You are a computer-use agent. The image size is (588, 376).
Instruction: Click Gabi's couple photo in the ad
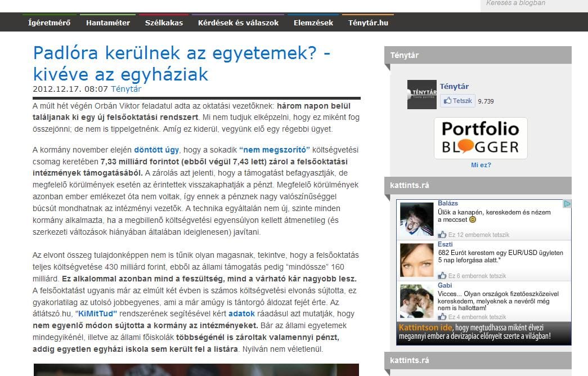click(x=416, y=301)
